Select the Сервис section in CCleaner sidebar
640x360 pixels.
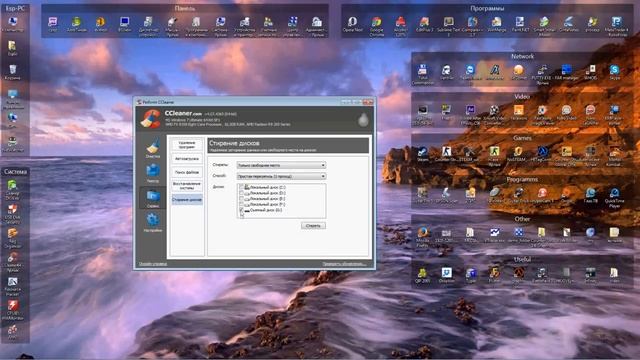click(153, 198)
